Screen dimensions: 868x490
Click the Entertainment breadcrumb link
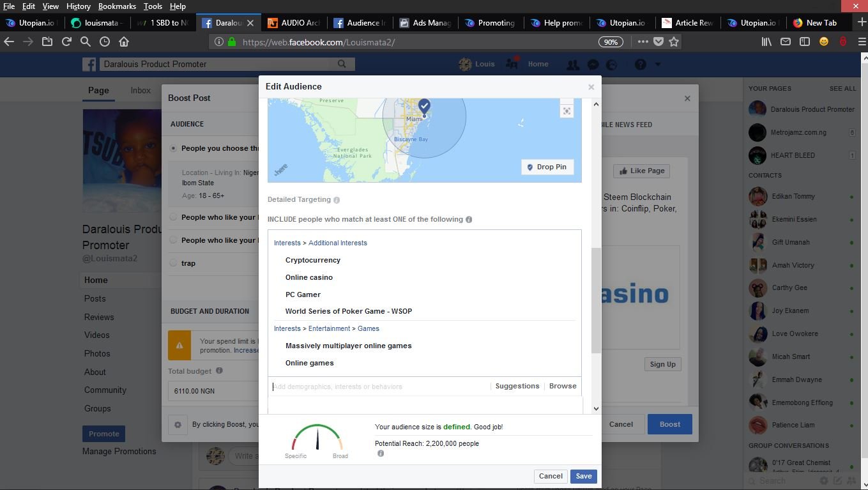point(329,328)
